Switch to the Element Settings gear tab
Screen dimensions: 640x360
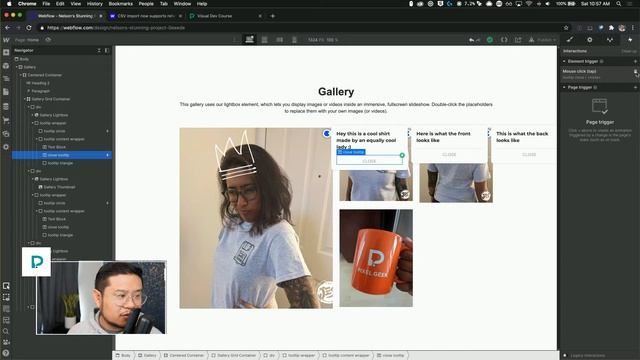pos(590,40)
